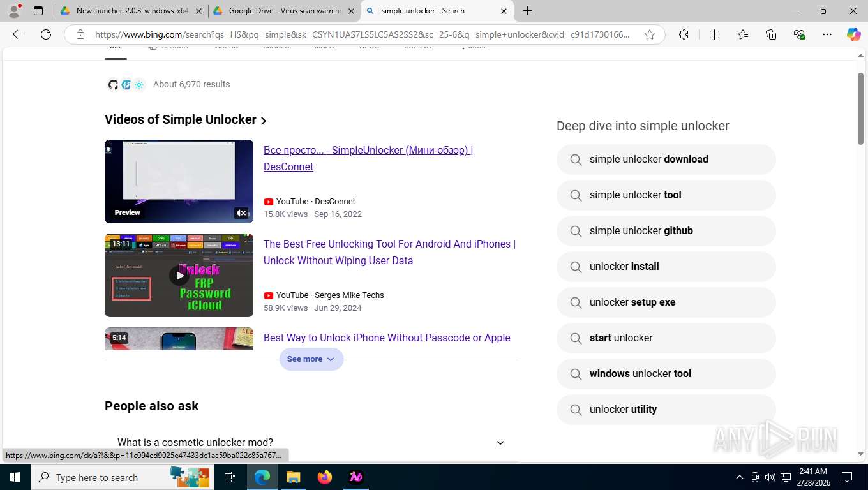Open the Windows Start menu
Image resolution: width=868 pixels, height=490 pixels.
click(x=15, y=477)
